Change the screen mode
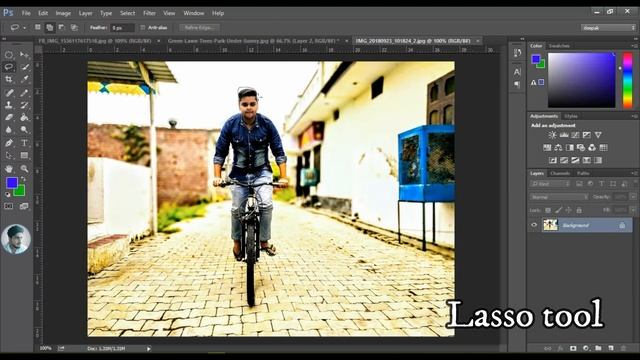This screenshot has width=640, height=360. [24, 207]
